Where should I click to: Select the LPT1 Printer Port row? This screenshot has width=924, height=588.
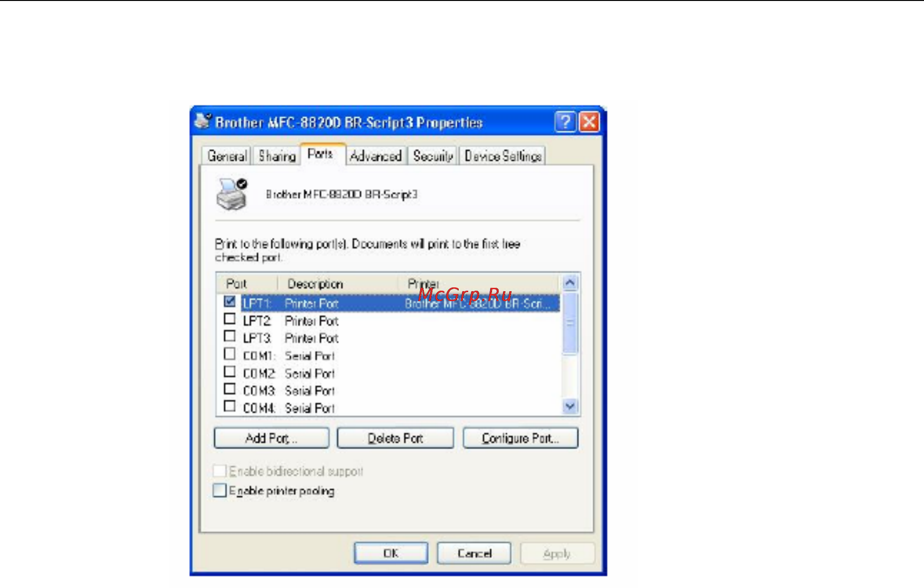click(400, 304)
